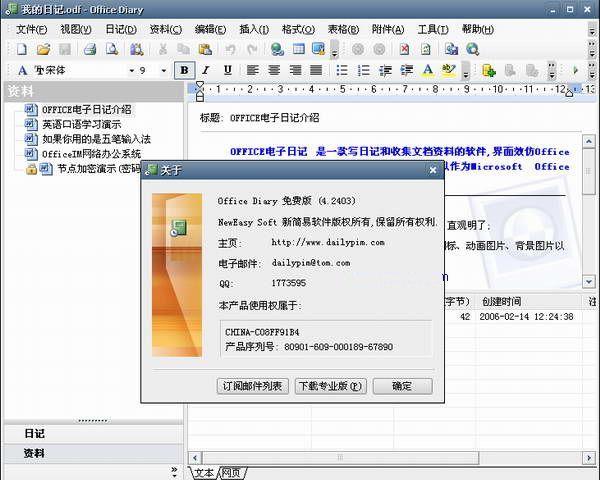The image size is (600, 480).
Task: Click the Open folder icon
Action: click(x=44, y=48)
